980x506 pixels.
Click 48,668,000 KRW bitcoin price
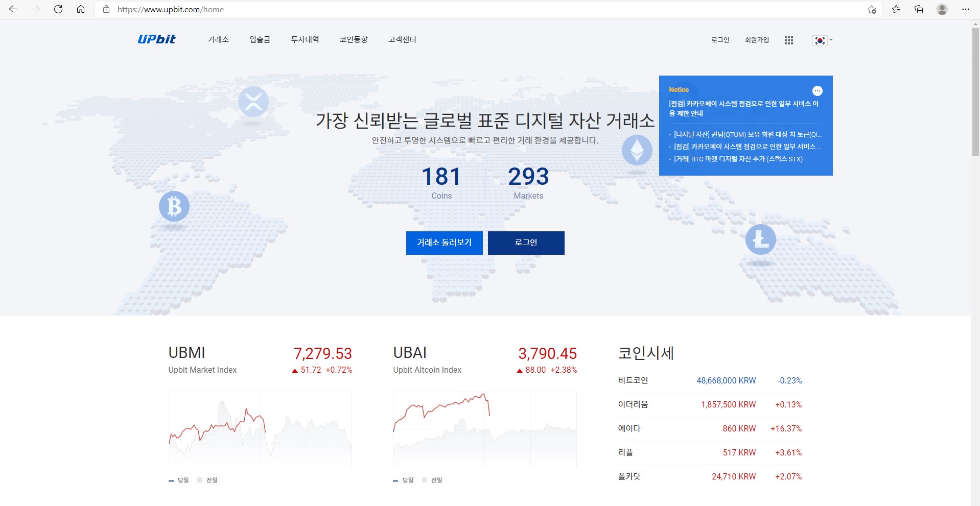[x=726, y=381]
